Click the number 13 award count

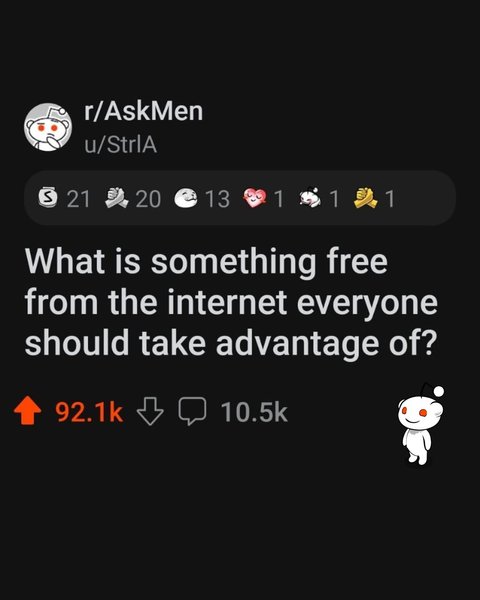[x=217, y=199]
